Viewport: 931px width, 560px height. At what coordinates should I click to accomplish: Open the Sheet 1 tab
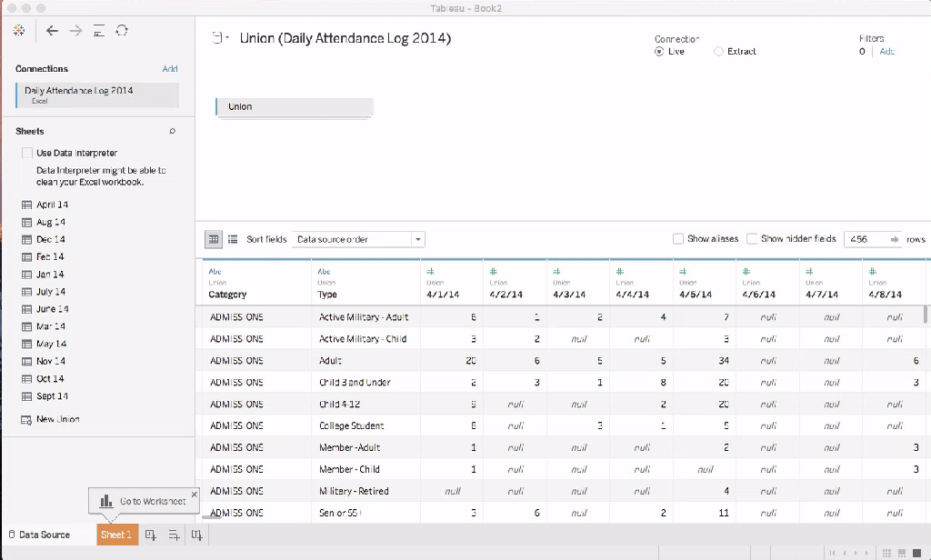116,535
